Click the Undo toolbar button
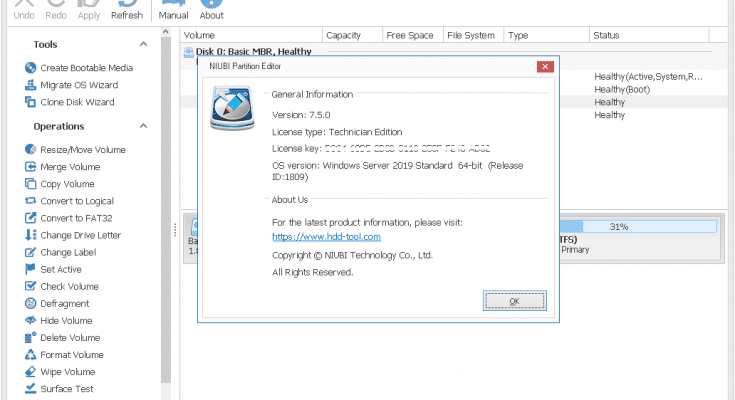Viewport: 735px width, 400px height. (x=23, y=10)
